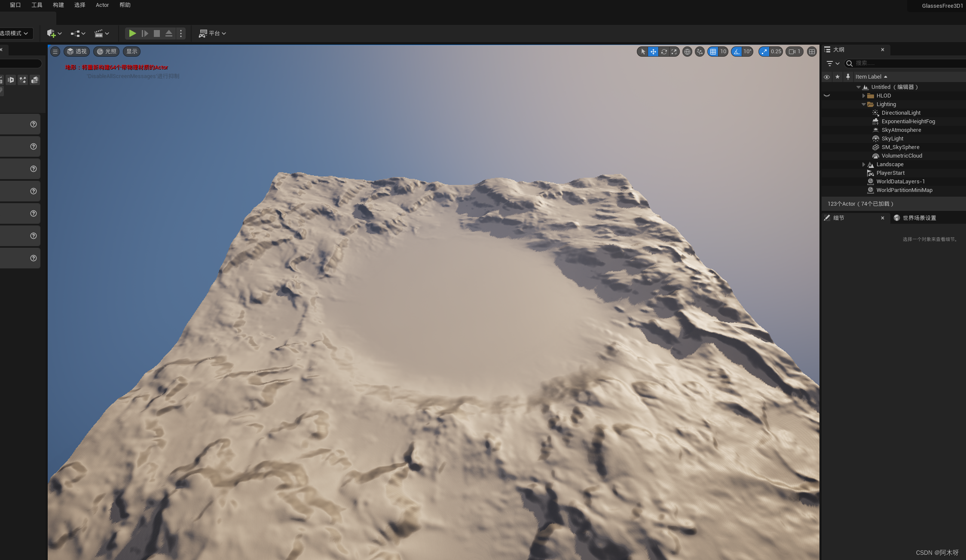Switch world/local coordinate system globe icon
Image resolution: width=966 pixels, height=560 pixels.
pyautogui.click(x=687, y=52)
